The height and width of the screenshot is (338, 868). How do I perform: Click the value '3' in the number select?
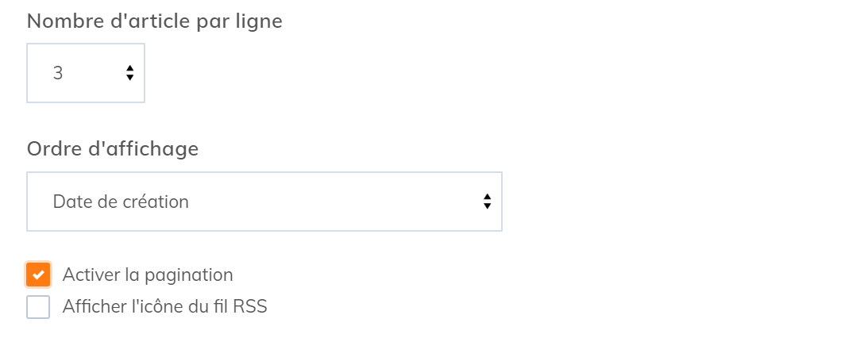click(x=58, y=74)
